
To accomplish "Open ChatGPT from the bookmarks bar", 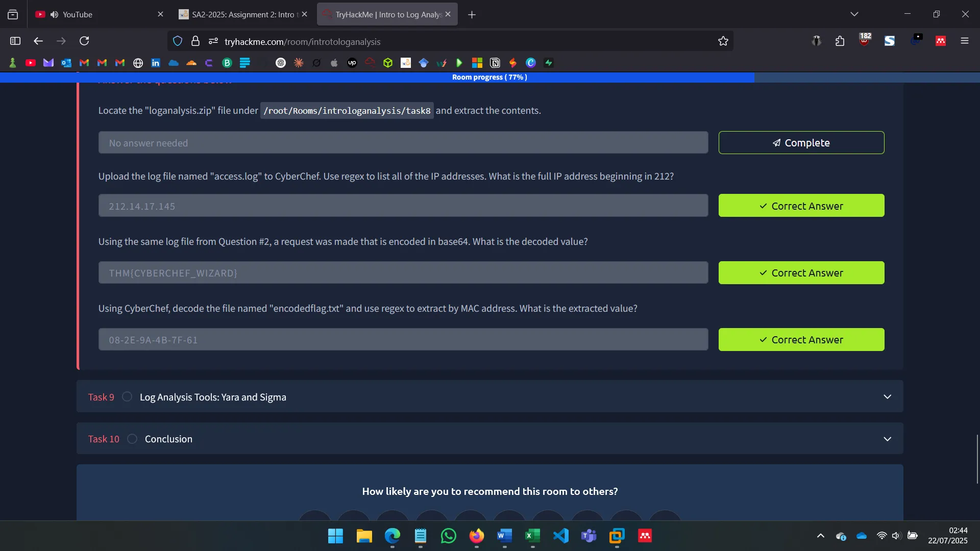I will [280, 62].
